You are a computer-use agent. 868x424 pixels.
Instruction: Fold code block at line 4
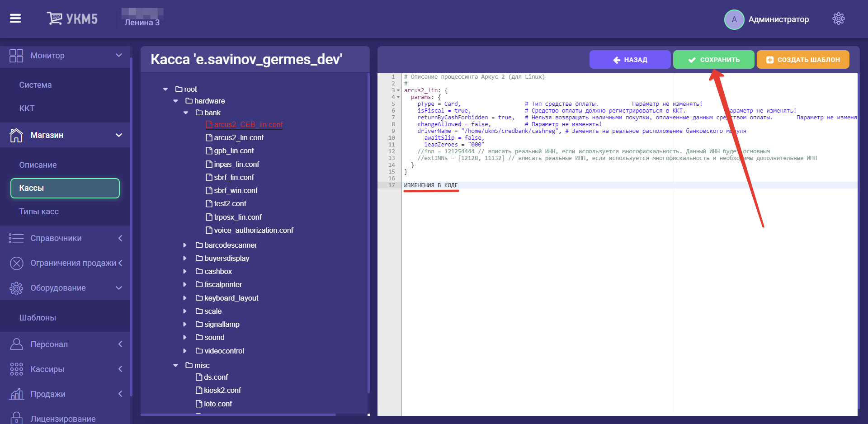point(398,97)
